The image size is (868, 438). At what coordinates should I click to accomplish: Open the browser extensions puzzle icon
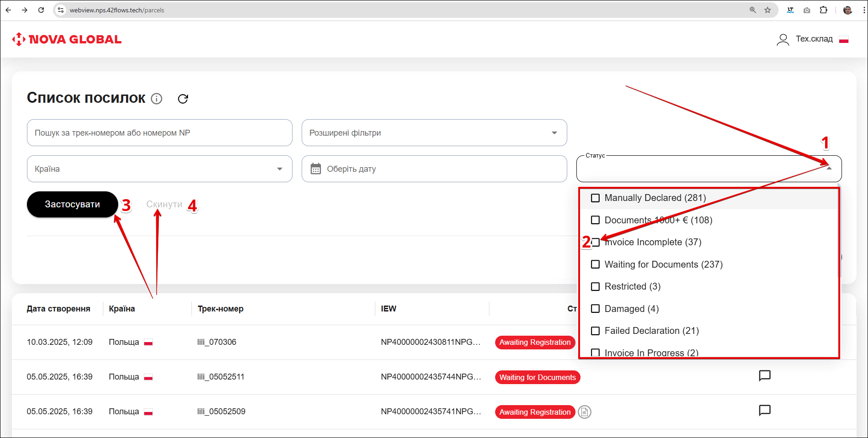pos(823,10)
